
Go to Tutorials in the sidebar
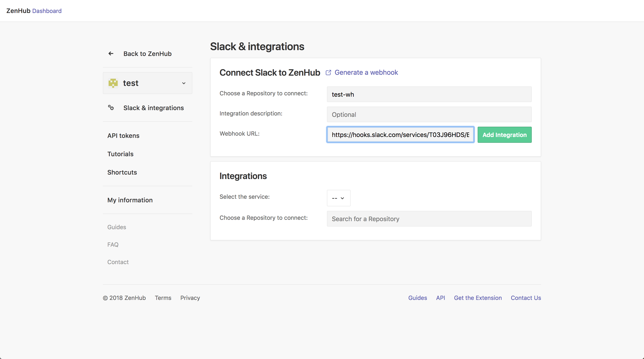click(120, 154)
